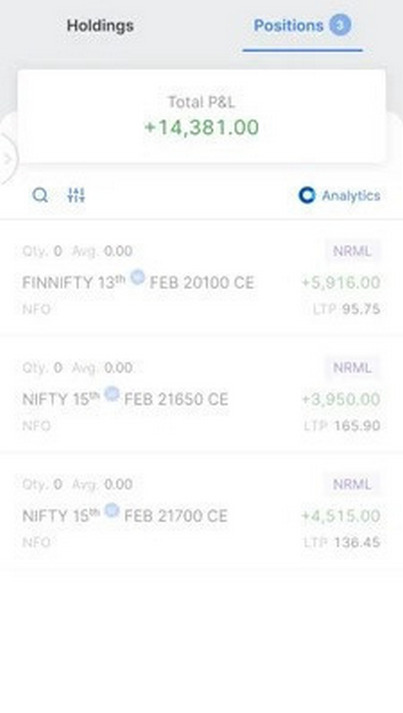403x713 pixels.
Task: Open the NIFTY 15th FEB 21650 CE position
Action: 202,394
